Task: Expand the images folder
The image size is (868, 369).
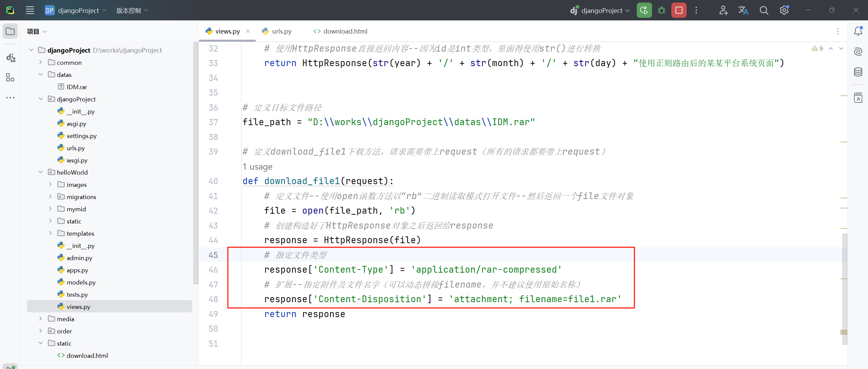Action: click(x=50, y=184)
